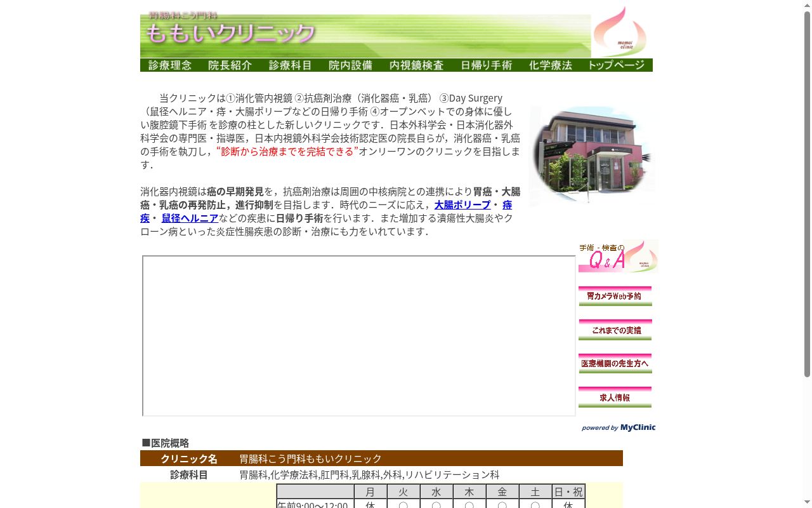812x508 pixels.
Task: Click the クリニック名 table header cell
Action: click(189, 458)
